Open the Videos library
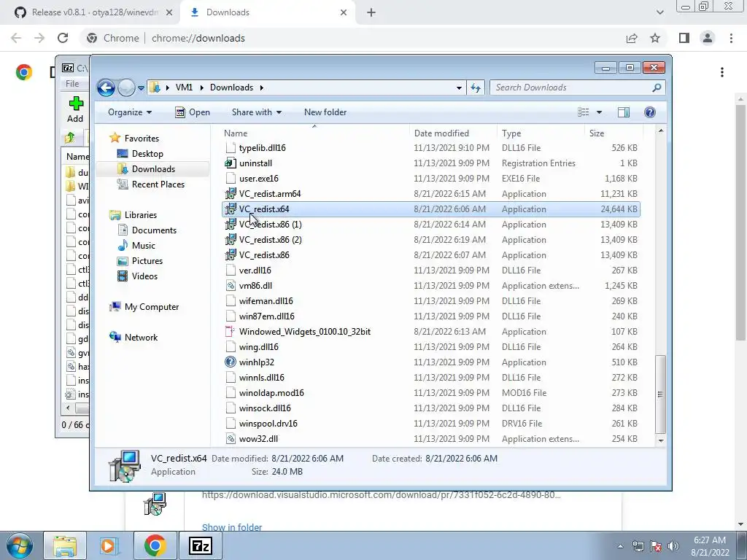Image resolution: width=747 pixels, height=560 pixels. (x=144, y=276)
